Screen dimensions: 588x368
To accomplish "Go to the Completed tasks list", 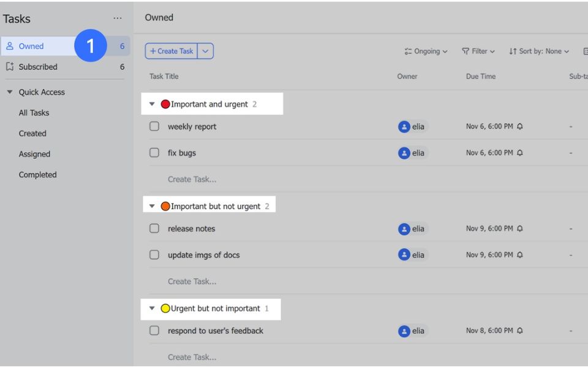I will pos(37,175).
